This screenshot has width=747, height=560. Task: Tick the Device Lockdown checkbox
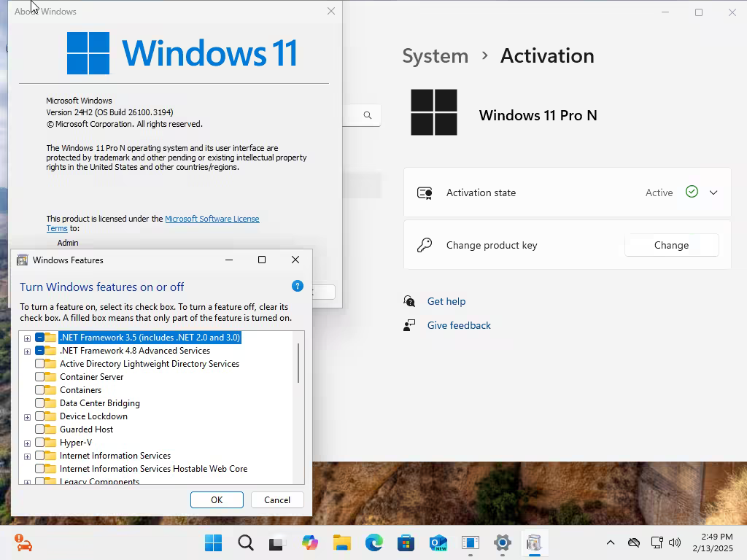pyautogui.click(x=39, y=416)
